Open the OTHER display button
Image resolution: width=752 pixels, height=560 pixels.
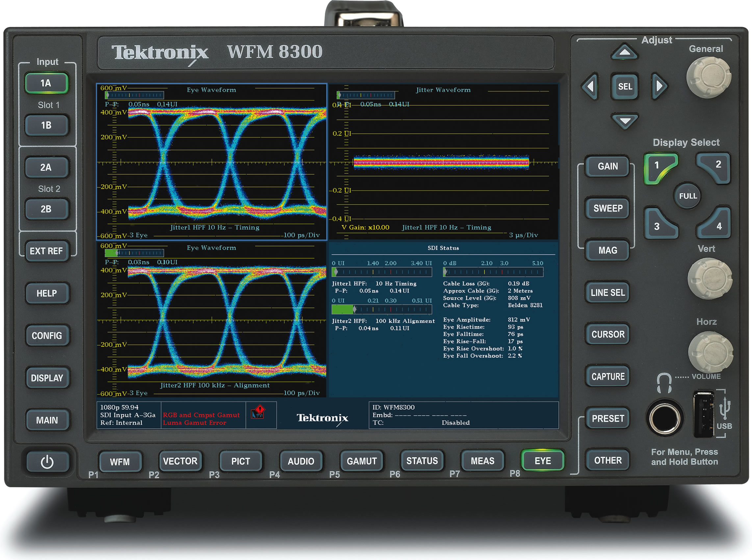pos(608,460)
